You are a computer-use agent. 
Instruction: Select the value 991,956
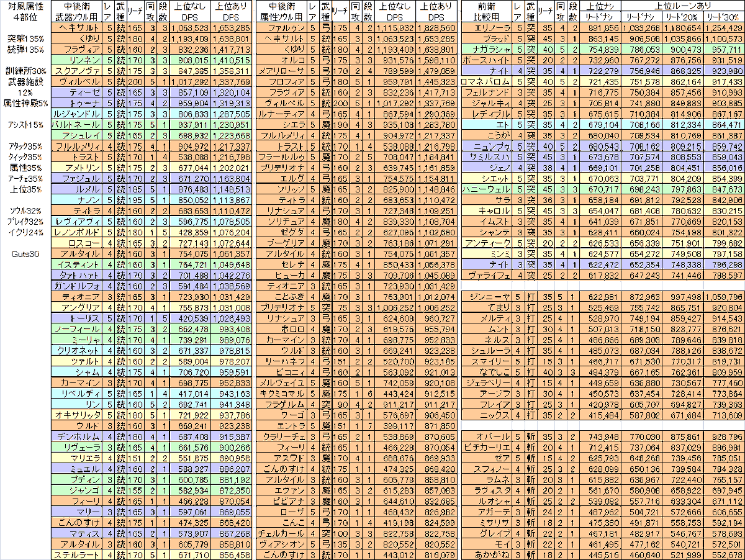602,29
